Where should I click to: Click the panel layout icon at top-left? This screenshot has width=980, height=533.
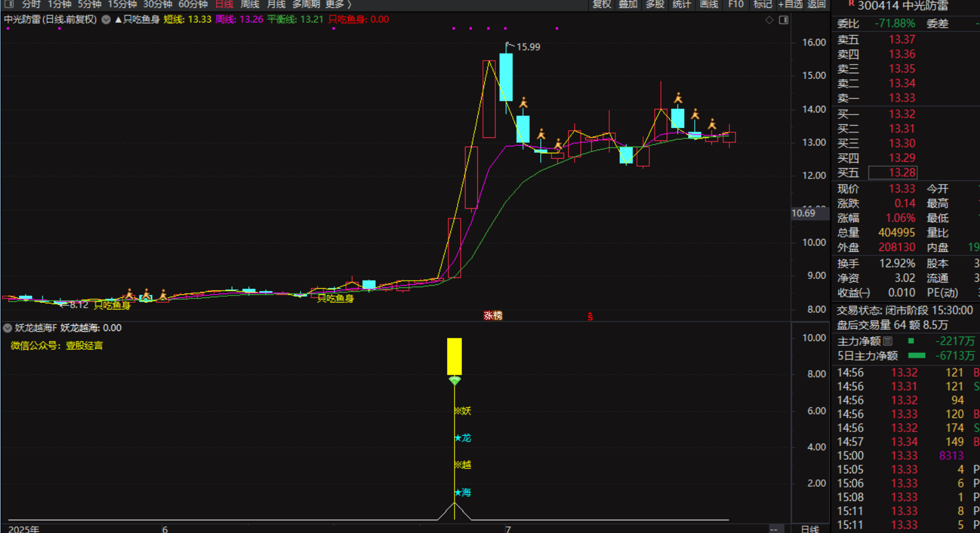9,4
